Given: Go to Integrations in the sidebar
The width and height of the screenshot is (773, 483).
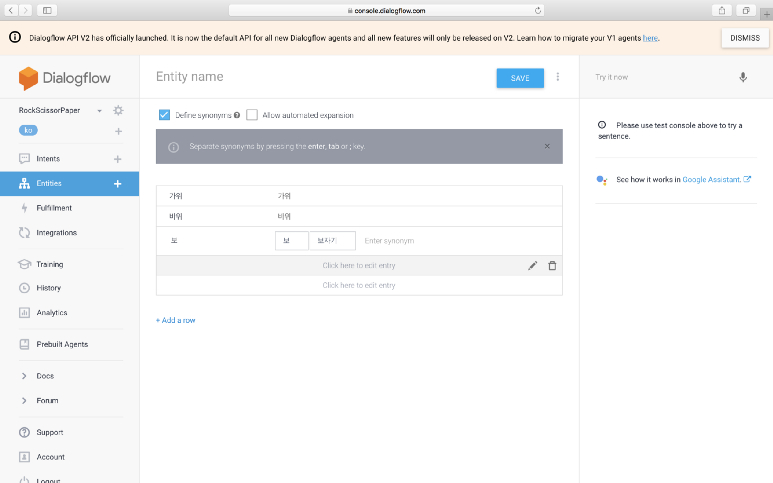Looking at the screenshot, I should (56, 233).
